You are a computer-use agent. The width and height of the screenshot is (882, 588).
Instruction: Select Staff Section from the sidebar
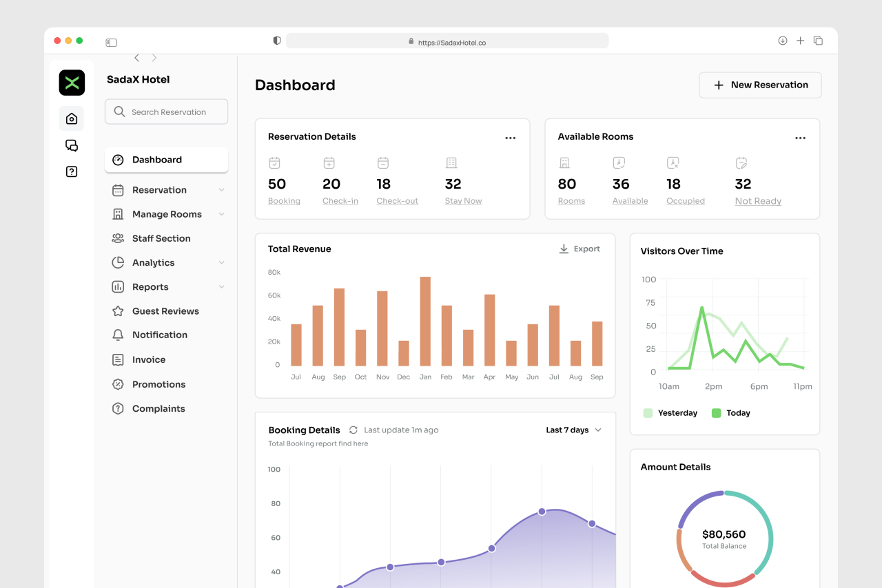[161, 238]
